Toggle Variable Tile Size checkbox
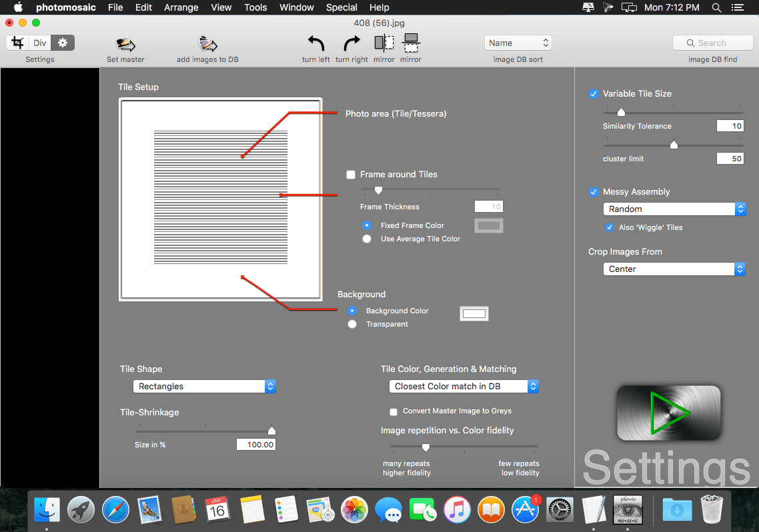 click(594, 94)
